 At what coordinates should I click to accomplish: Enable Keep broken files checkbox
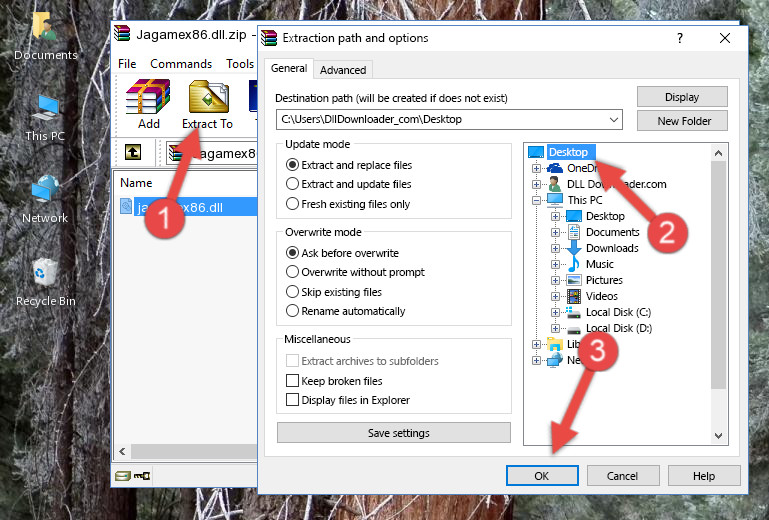point(292,381)
